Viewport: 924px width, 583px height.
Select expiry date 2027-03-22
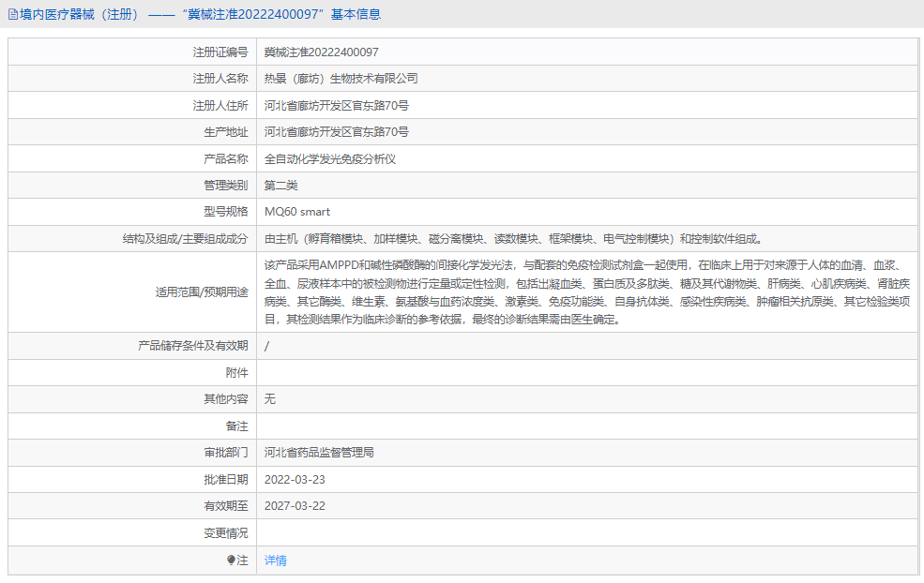295,506
